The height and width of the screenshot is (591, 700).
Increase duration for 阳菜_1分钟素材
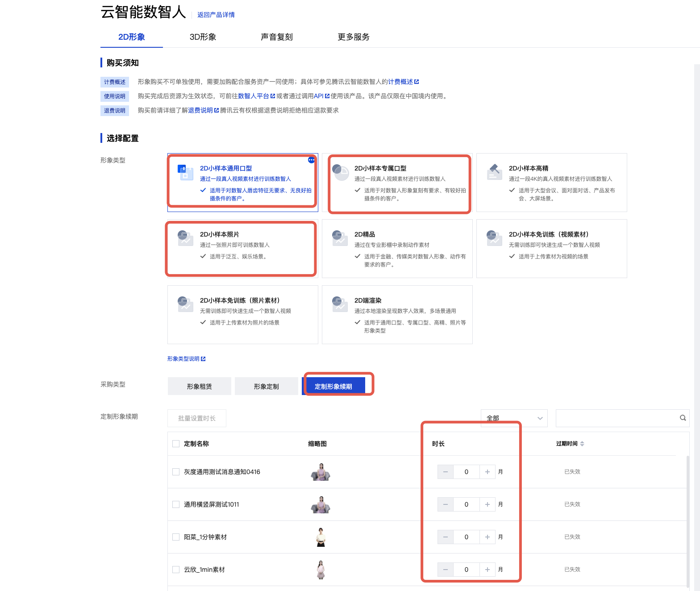[x=487, y=537]
